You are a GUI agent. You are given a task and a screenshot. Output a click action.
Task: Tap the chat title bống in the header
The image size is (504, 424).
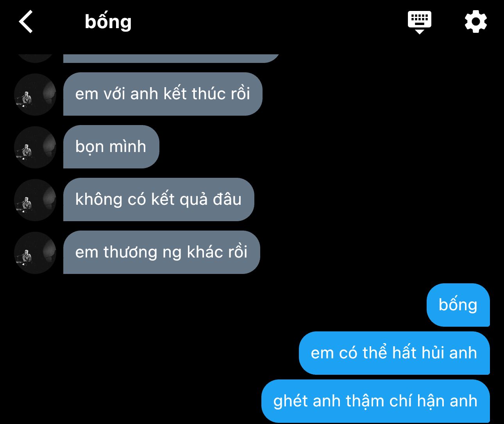tap(108, 22)
